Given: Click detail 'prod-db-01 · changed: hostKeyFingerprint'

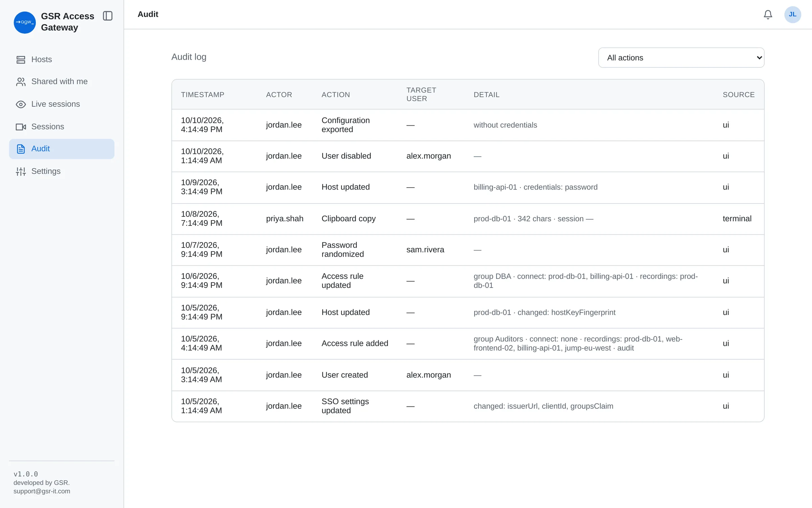Looking at the screenshot, I should pos(544,312).
